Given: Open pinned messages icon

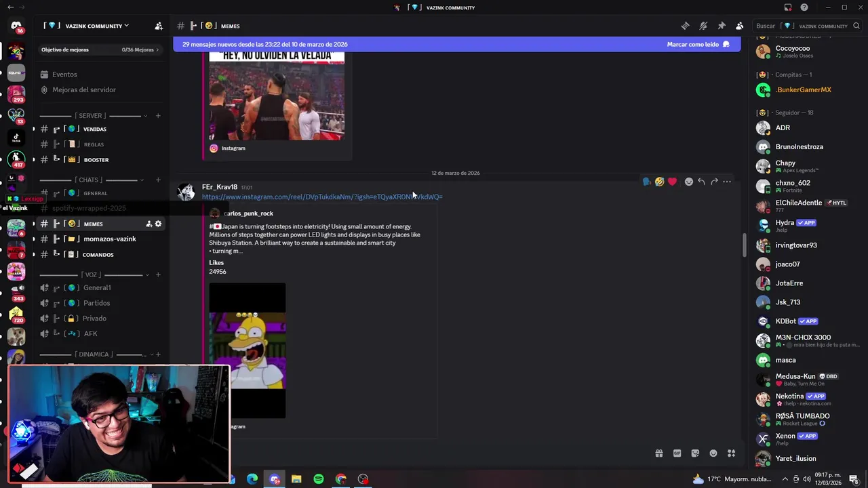Looking at the screenshot, I should (722, 26).
